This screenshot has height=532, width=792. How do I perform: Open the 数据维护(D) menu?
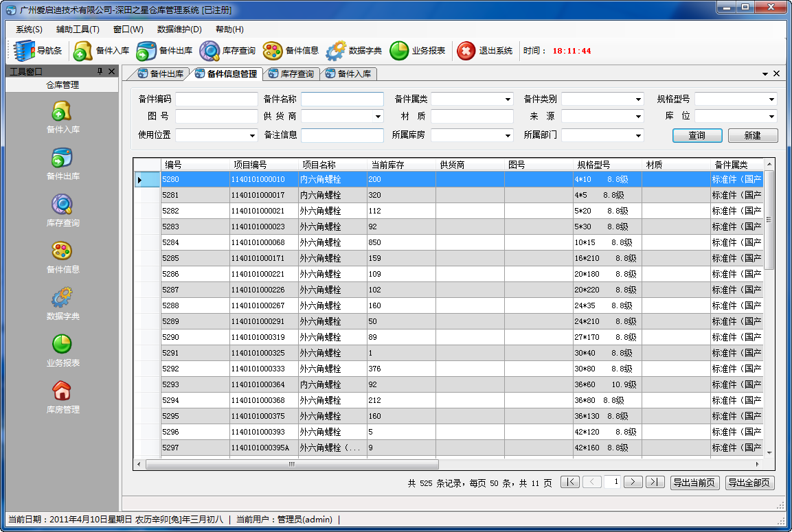[x=179, y=30]
